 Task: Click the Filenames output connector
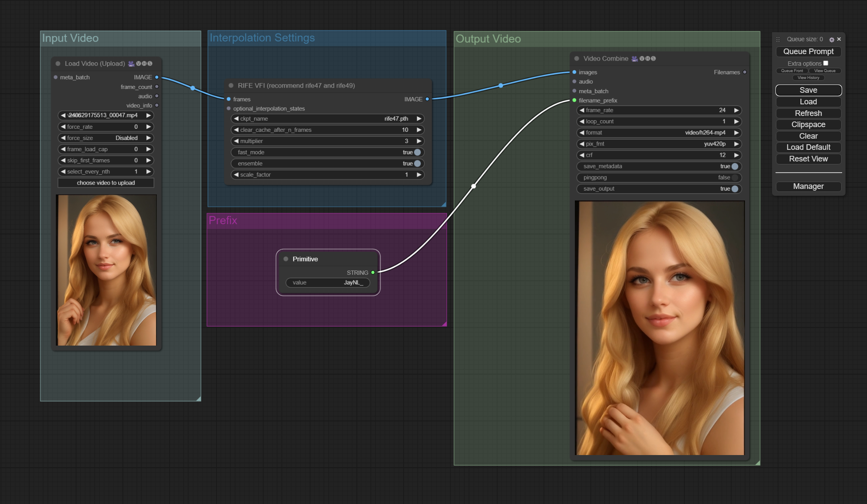(x=745, y=72)
